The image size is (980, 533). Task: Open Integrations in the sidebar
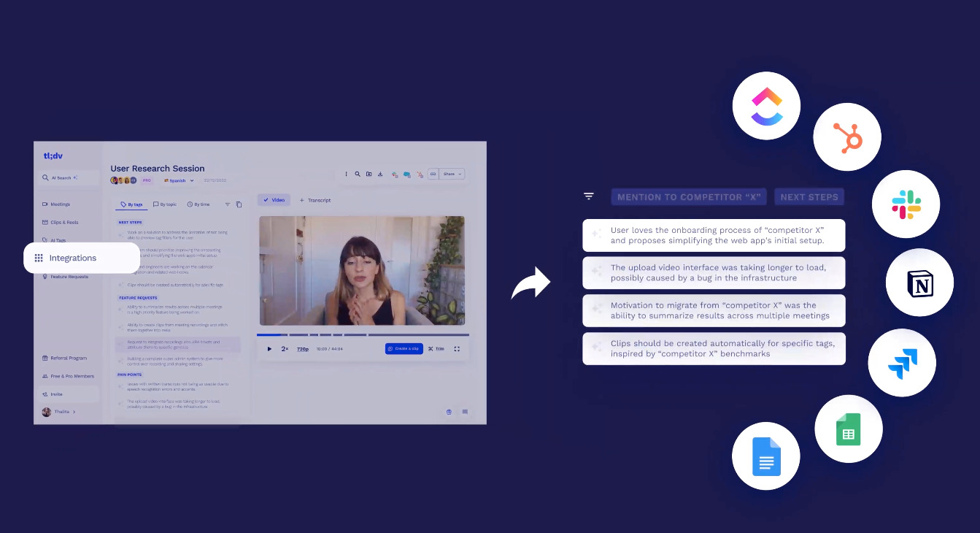(81, 258)
